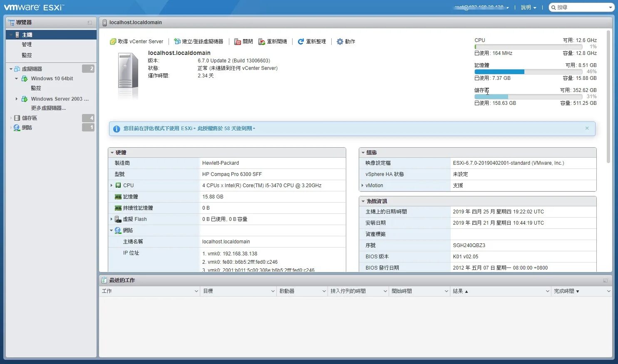Click the Storage (儲存區) navigator icon
This screenshot has height=364, width=618.
tap(17, 118)
